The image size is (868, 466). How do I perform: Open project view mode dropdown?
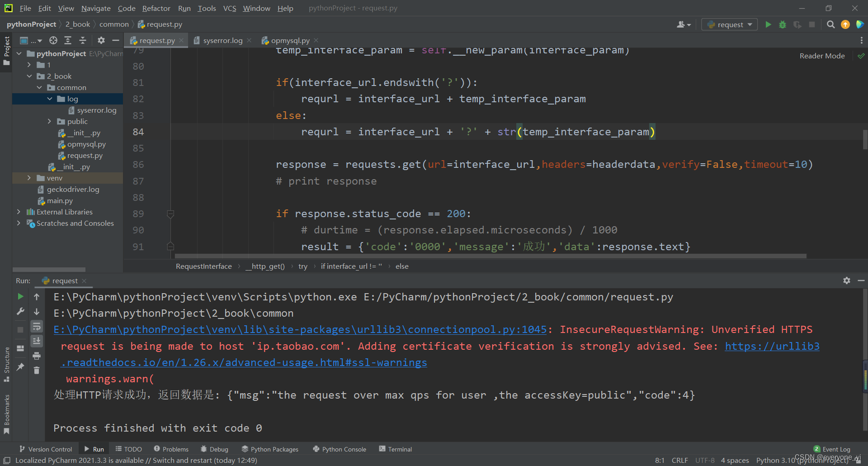click(31, 40)
